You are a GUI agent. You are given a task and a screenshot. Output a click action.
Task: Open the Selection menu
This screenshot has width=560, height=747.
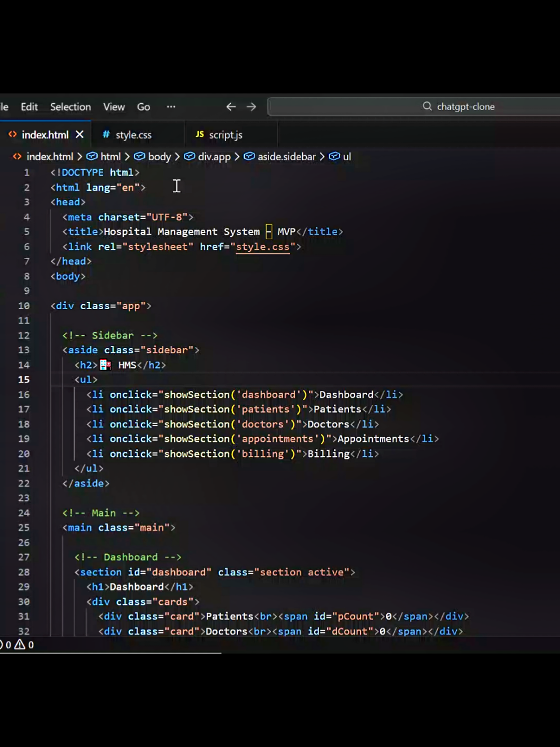pyautogui.click(x=70, y=107)
